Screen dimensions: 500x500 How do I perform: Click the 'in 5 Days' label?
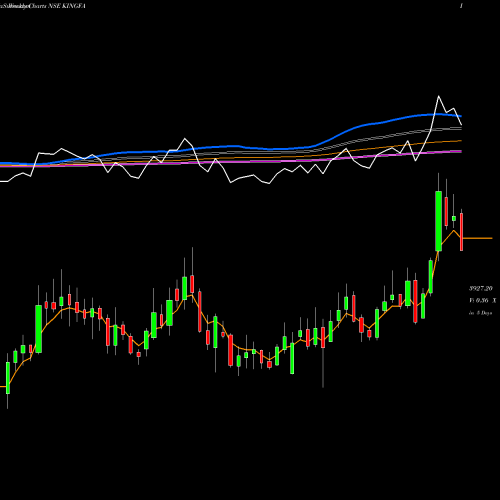[481, 313]
